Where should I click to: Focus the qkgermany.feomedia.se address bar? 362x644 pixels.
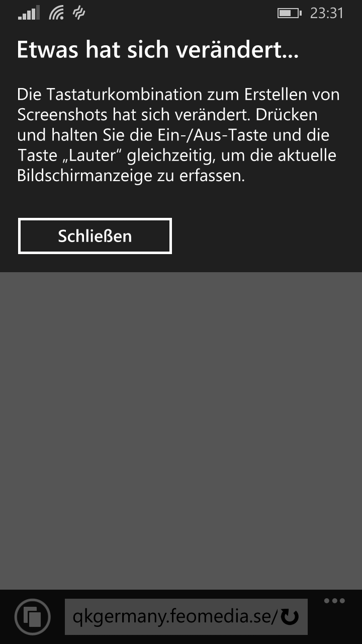tap(186, 616)
